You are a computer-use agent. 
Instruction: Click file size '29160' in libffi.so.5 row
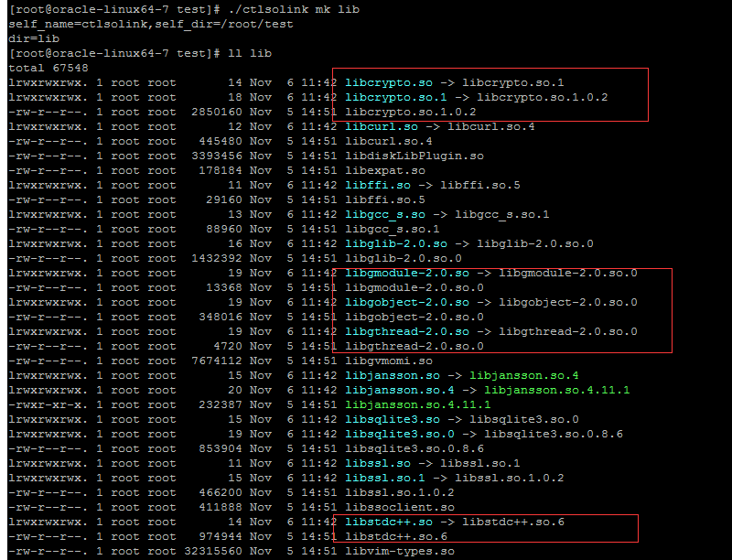(x=224, y=199)
